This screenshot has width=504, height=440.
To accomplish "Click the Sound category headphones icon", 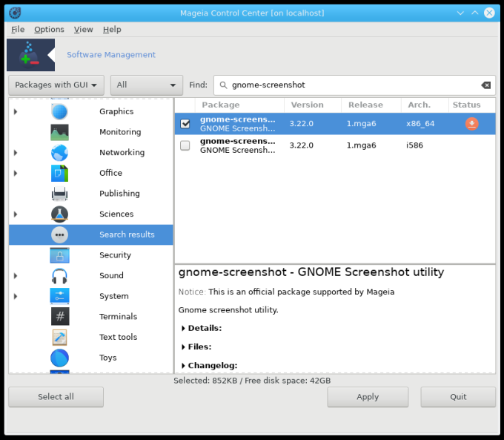I will [x=59, y=276].
